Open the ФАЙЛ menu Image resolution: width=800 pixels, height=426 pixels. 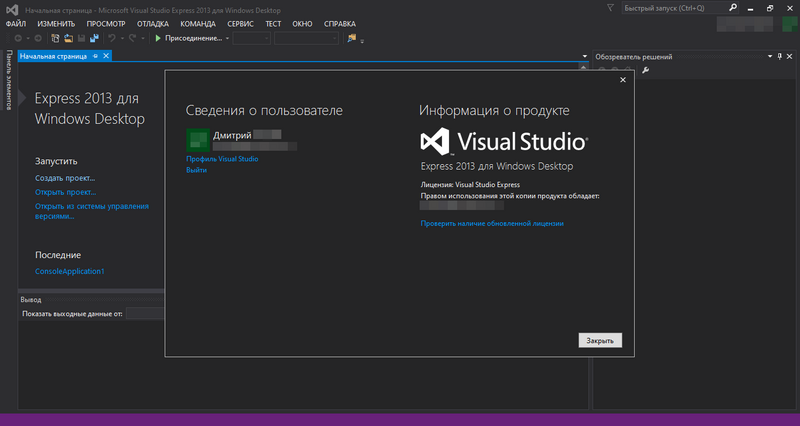click(16, 24)
